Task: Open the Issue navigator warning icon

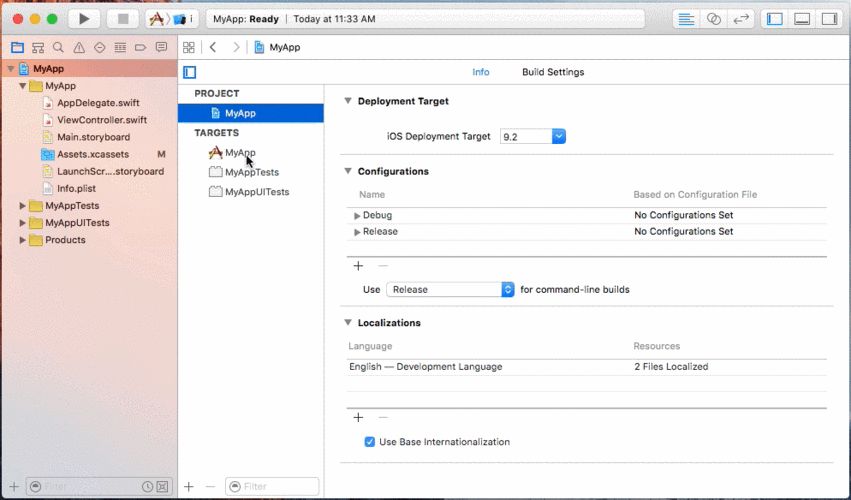Action: 79,47
